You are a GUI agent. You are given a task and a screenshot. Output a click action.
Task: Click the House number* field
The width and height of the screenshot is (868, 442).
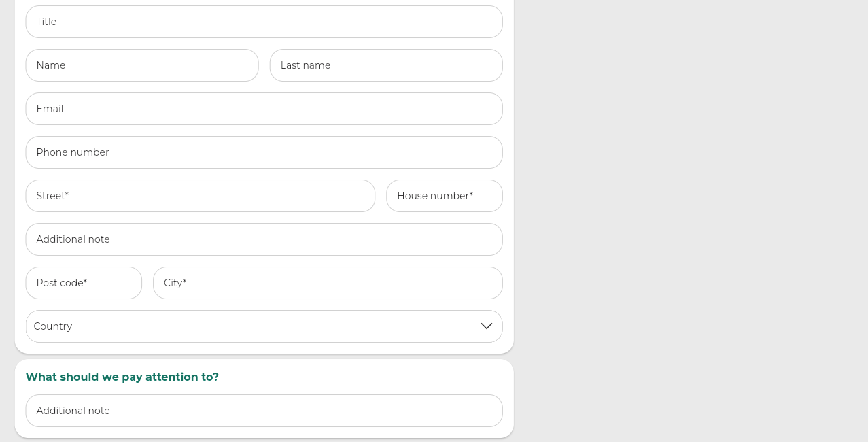pyautogui.click(x=445, y=196)
